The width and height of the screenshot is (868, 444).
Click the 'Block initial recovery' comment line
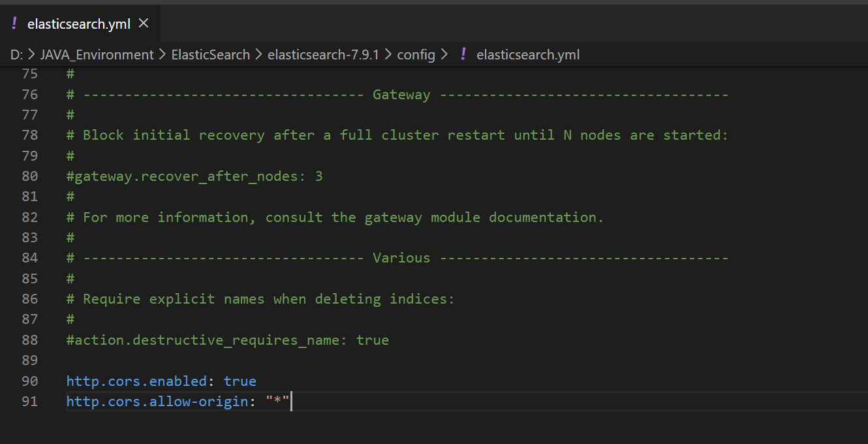tap(397, 135)
